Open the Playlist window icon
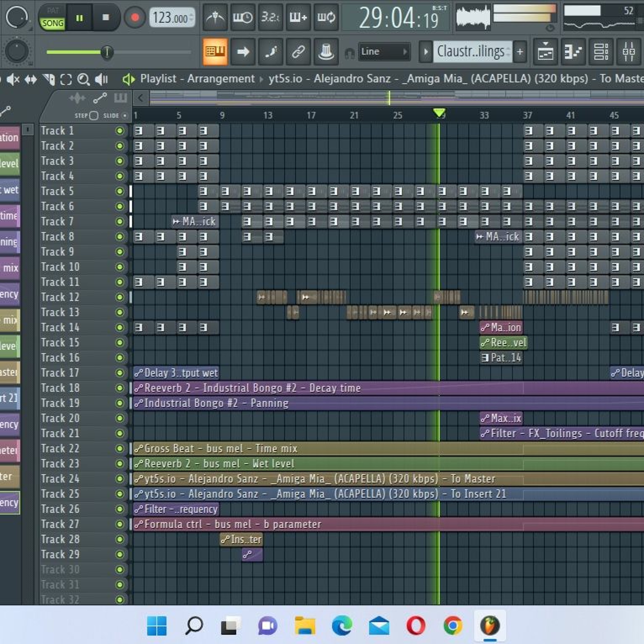Image resolution: width=644 pixels, height=644 pixels. (545, 52)
